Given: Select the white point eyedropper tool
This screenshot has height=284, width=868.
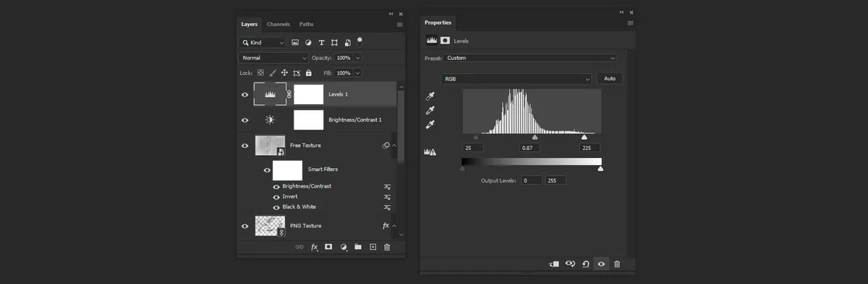Looking at the screenshot, I should (430, 125).
